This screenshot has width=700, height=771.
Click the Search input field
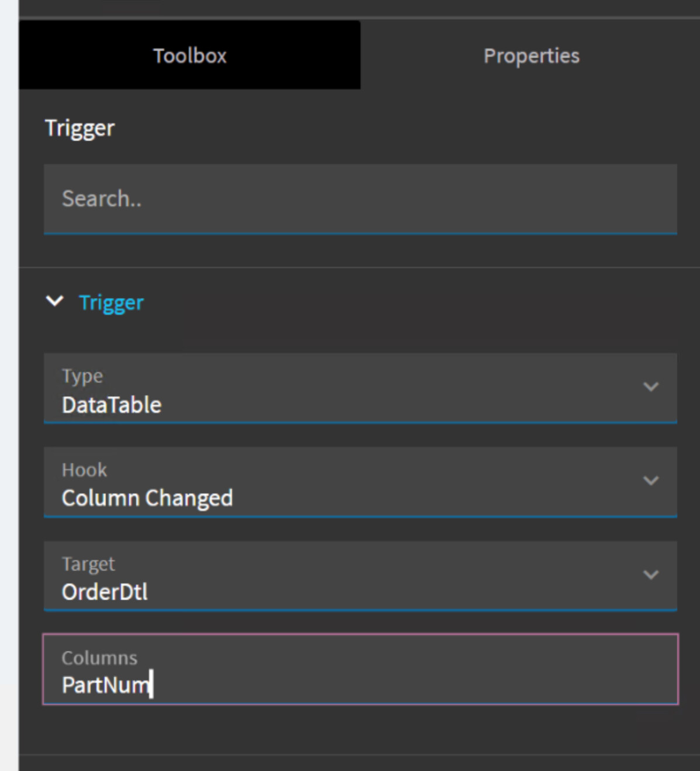(x=361, y=199)
